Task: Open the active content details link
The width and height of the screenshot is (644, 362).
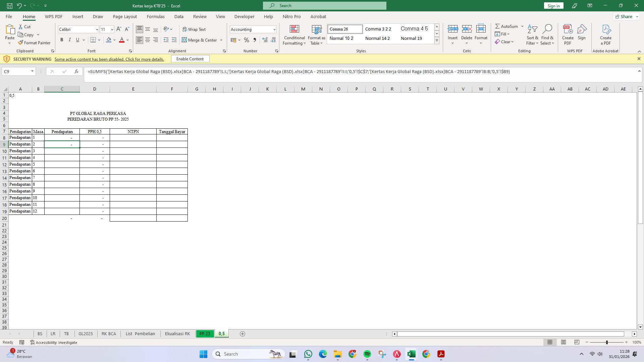Action: click(109, 59)
